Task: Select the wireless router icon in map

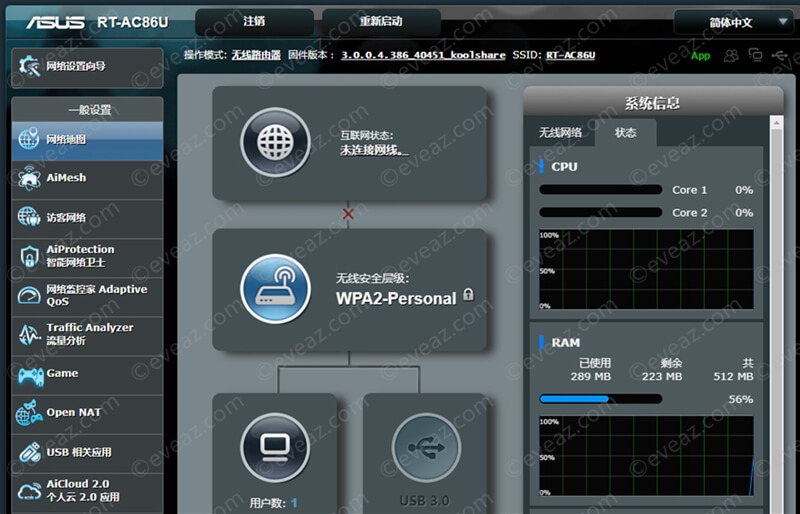Action: (x=276, y=289)
